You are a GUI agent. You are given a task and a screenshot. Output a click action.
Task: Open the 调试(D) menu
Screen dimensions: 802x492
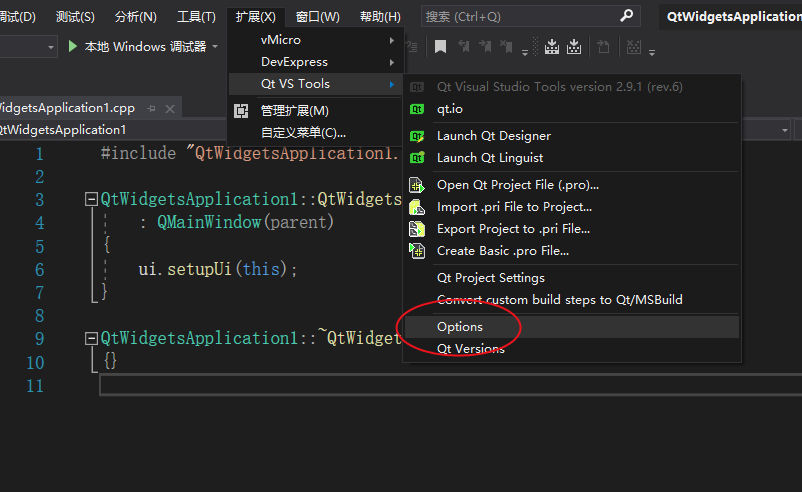pos(17,17)
